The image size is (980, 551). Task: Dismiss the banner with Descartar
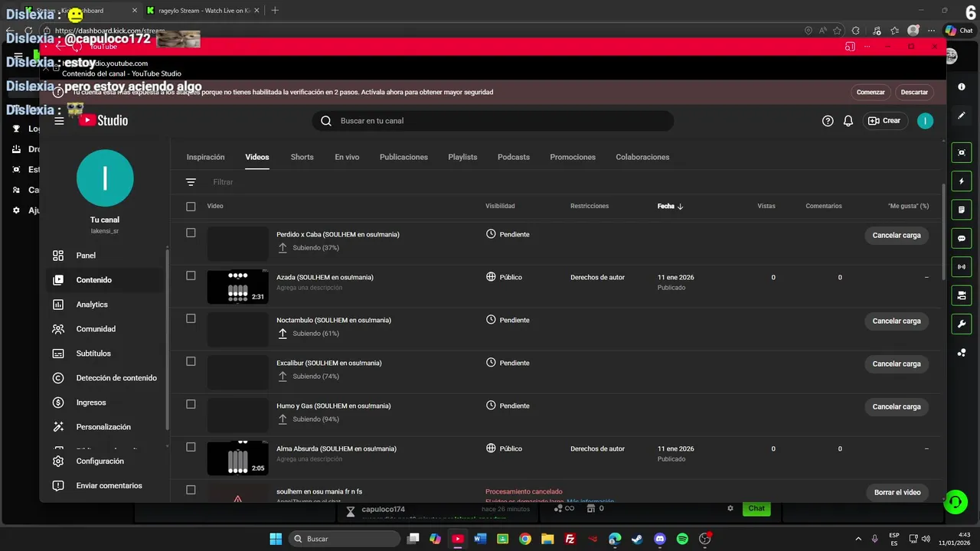(914, 92)
